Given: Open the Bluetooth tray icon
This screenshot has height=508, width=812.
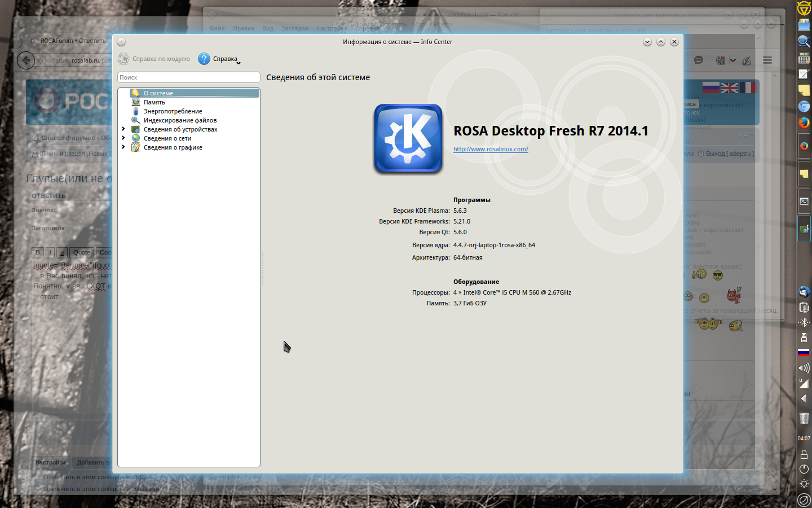Looking at the screenshot, I should (804, 322).
